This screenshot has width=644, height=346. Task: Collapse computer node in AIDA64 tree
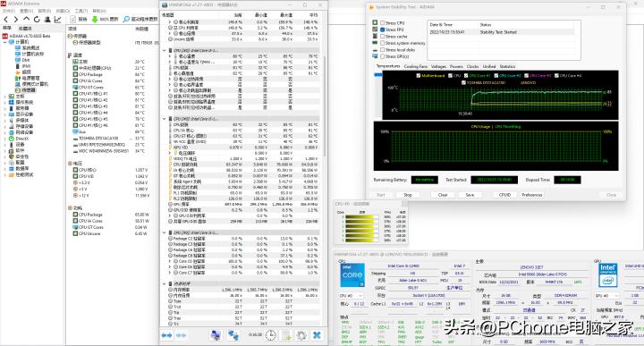pyautogui.click(x=5, y=42)
